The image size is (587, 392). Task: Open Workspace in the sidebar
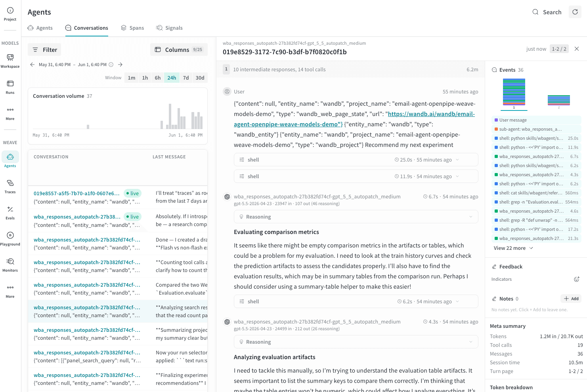coord(10,61)
